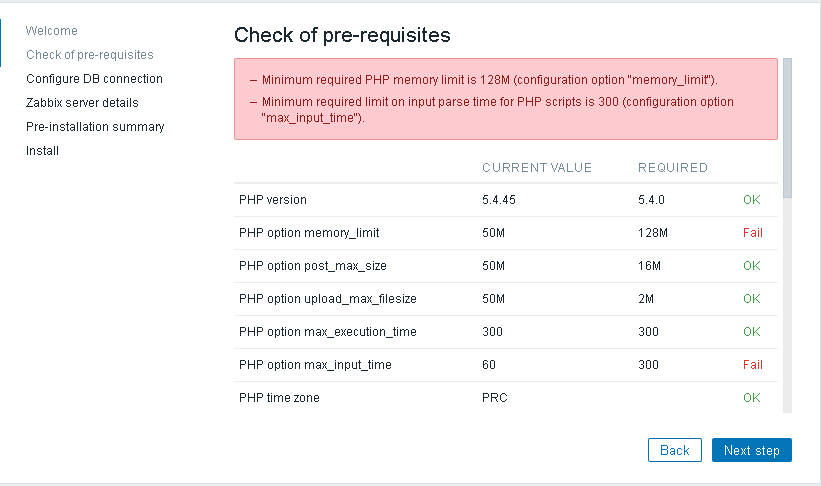821x486 pixels.
Task: Click Fail status for memory_limit
Action: (752, 233)
